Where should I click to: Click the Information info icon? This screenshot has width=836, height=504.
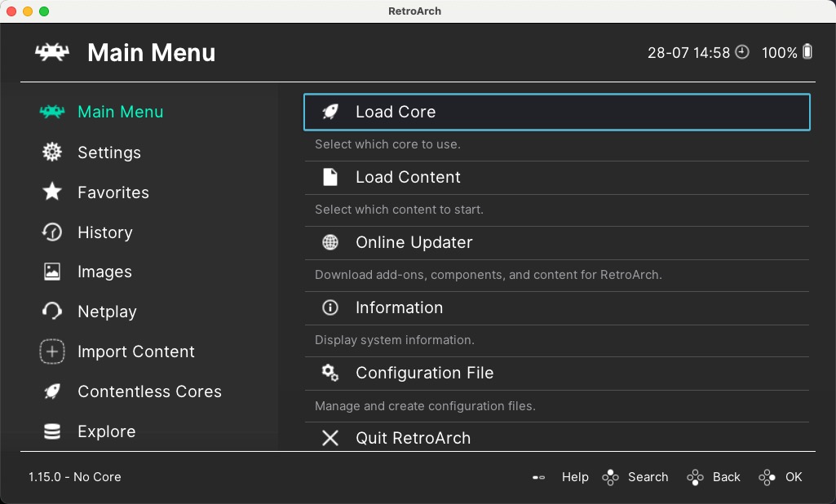point(330,307)
